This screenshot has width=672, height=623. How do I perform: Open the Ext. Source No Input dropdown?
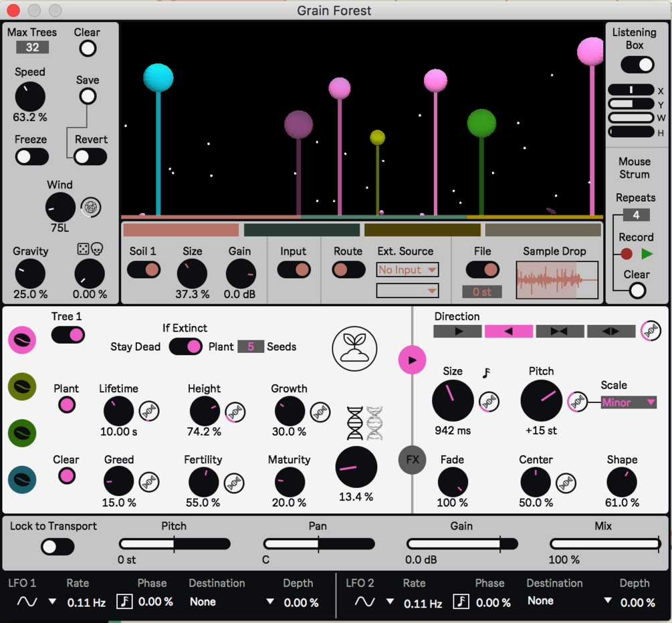pos(407,270)
